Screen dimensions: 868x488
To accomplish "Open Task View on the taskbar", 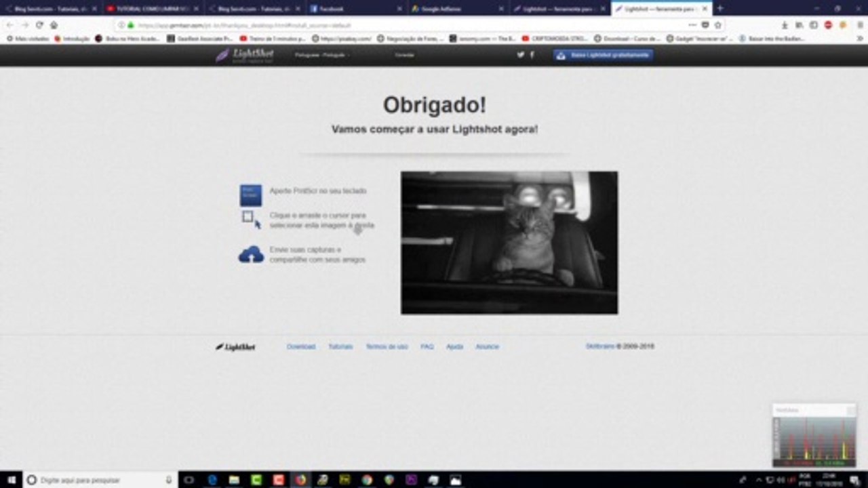I will (x=189, y=480).
